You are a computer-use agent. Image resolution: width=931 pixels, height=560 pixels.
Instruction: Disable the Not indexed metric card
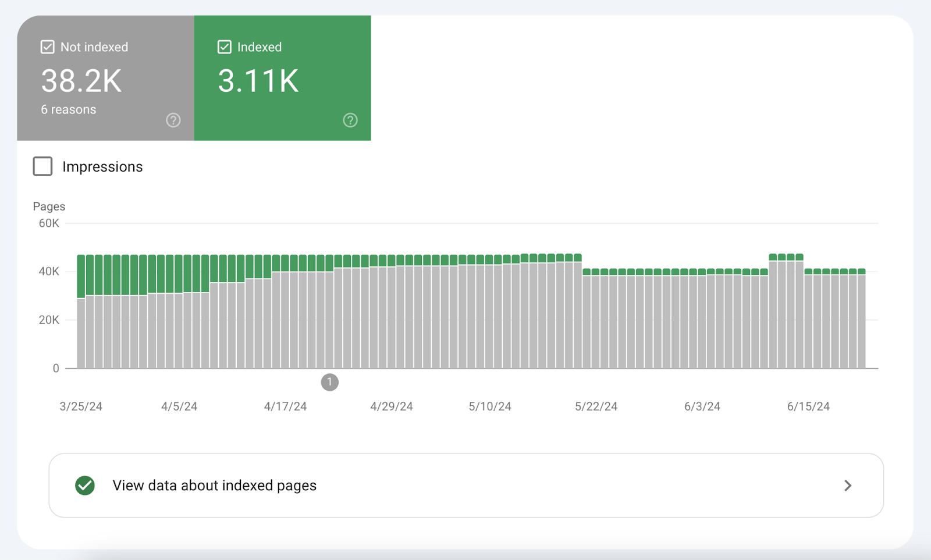click(x=105, y=79)
